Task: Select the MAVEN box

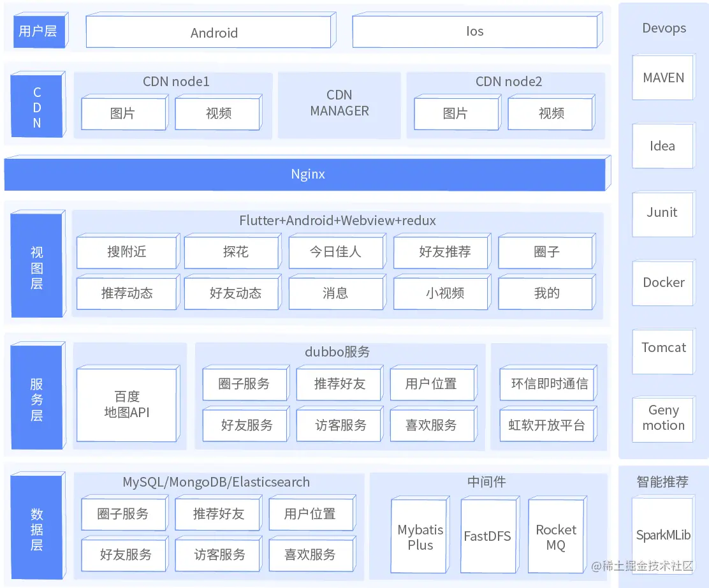Action: coord(663,77)
